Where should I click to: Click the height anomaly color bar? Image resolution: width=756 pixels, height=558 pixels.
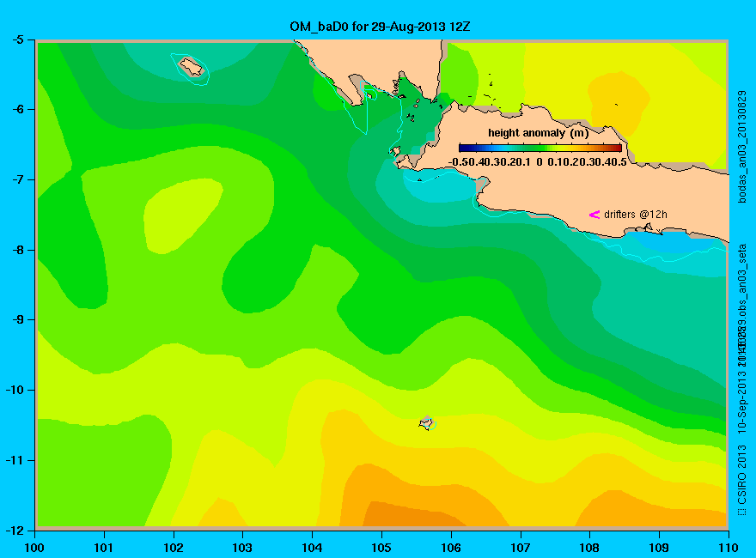coord(540,148)
